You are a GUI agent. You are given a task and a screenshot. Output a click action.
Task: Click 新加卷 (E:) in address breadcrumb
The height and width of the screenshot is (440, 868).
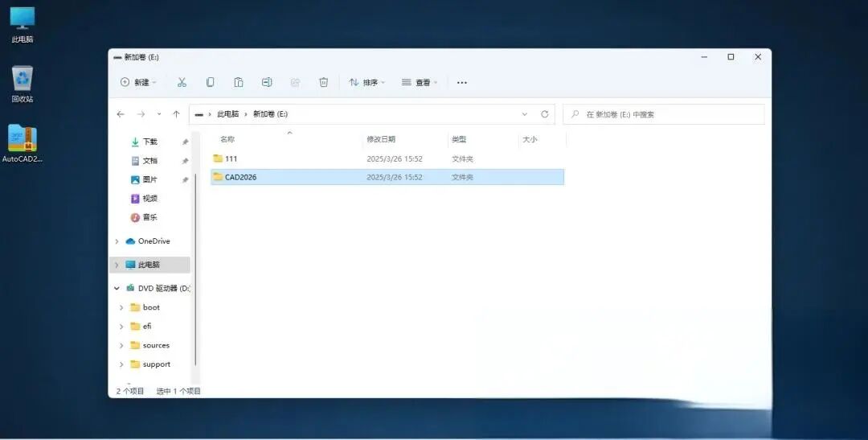(x=270, y=114)
